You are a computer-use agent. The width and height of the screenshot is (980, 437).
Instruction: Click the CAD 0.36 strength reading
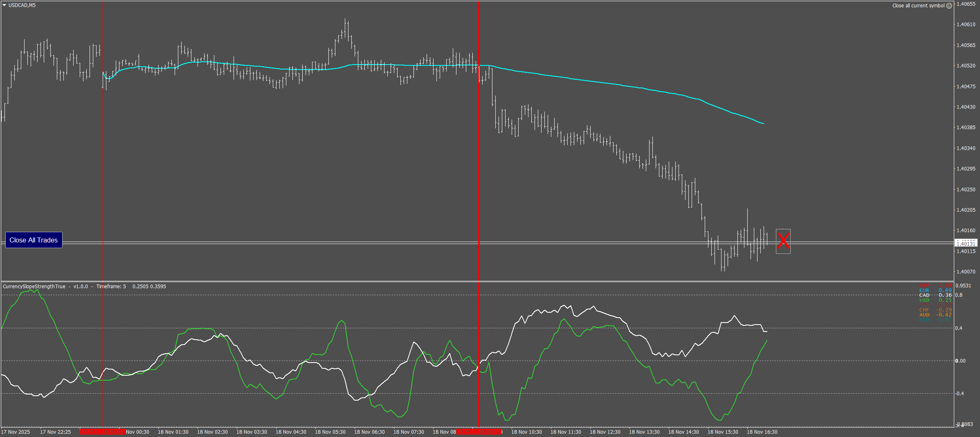935,295
